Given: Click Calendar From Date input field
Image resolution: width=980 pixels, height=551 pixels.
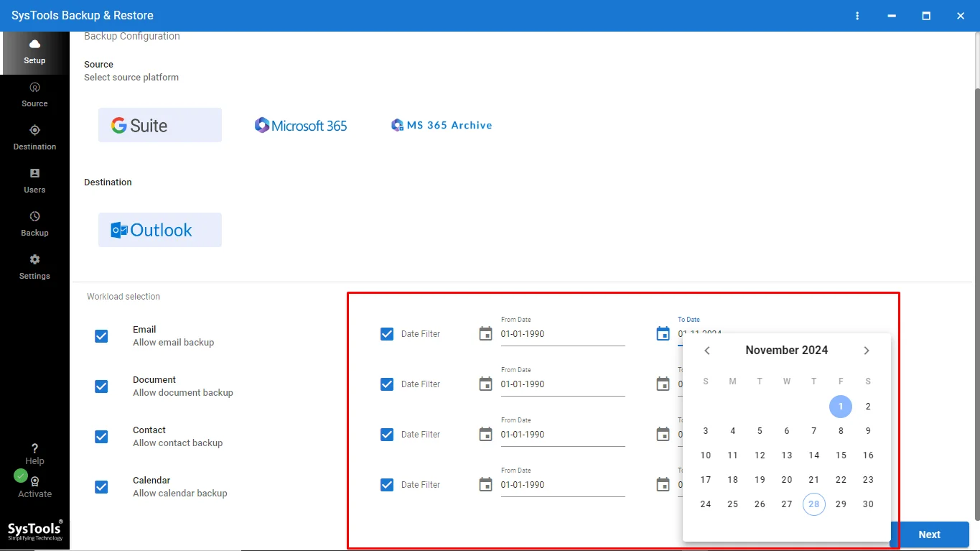Looking at the screenshot, I should (563, 485).
